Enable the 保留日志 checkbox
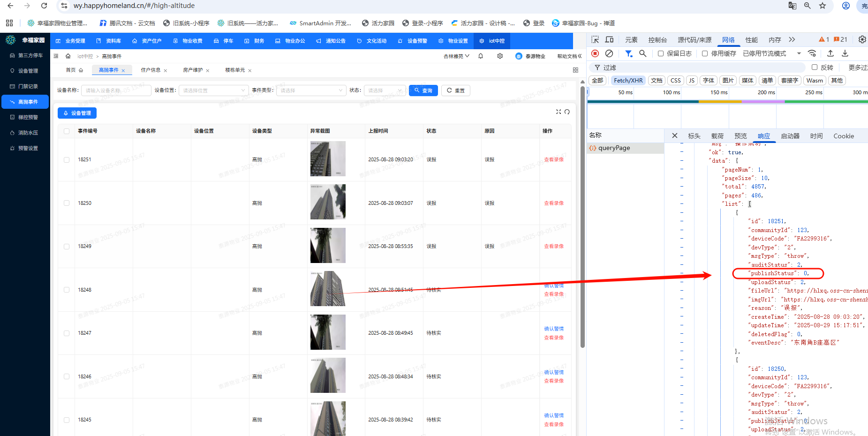Screen dimensions: 868x436 661,53
